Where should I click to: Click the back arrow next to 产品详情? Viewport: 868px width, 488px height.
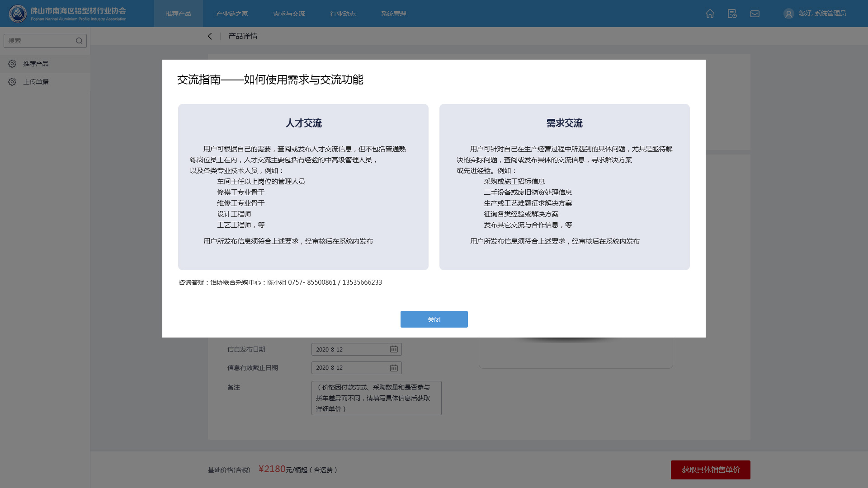(x=210, y=36)
